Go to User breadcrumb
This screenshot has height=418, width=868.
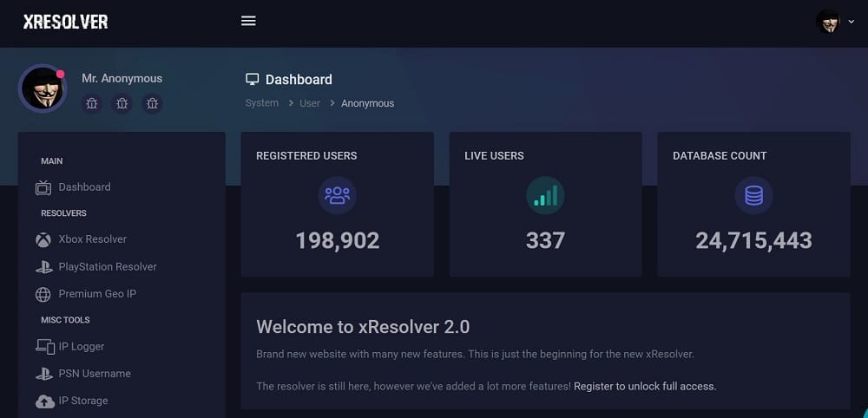[310, 103]
